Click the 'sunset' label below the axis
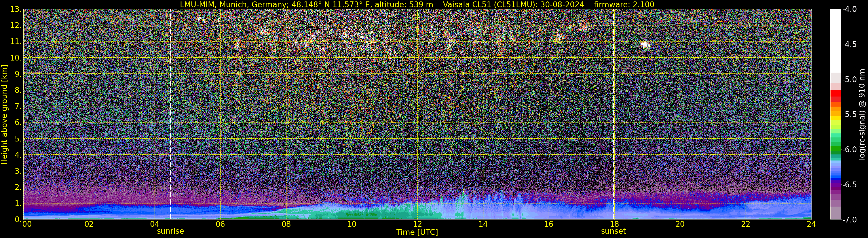Screen dimensions: 868x238 coord(614,231)
